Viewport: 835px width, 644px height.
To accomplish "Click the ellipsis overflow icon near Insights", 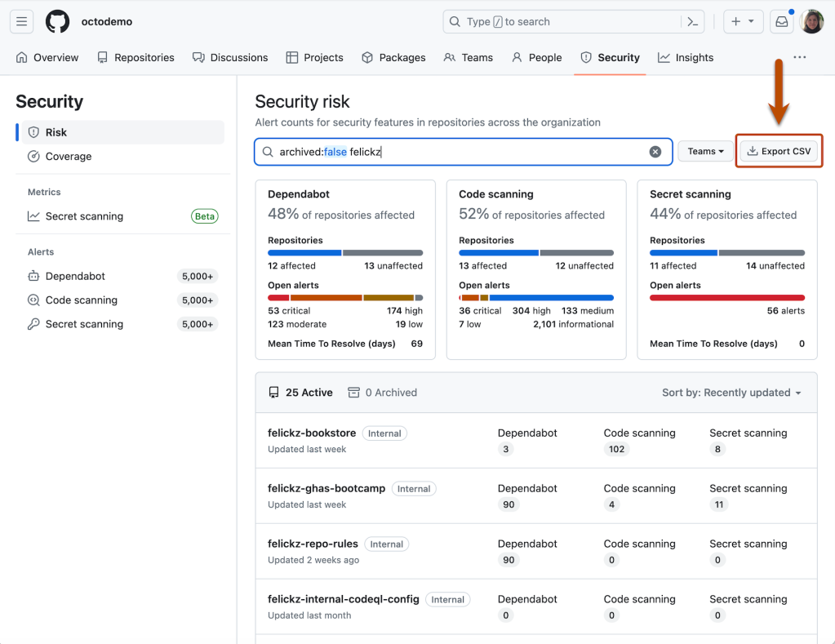I will point(799,57).
